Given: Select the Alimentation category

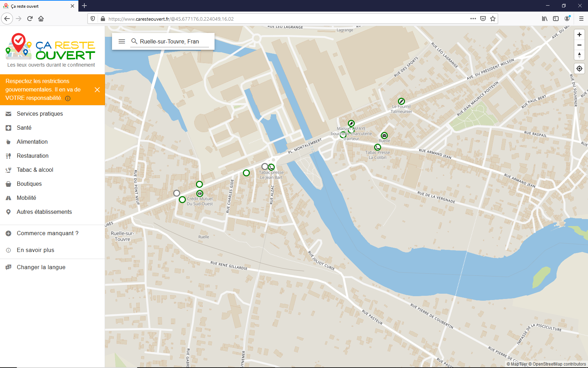Looking at the screenshot, I should tap(52, 142).
